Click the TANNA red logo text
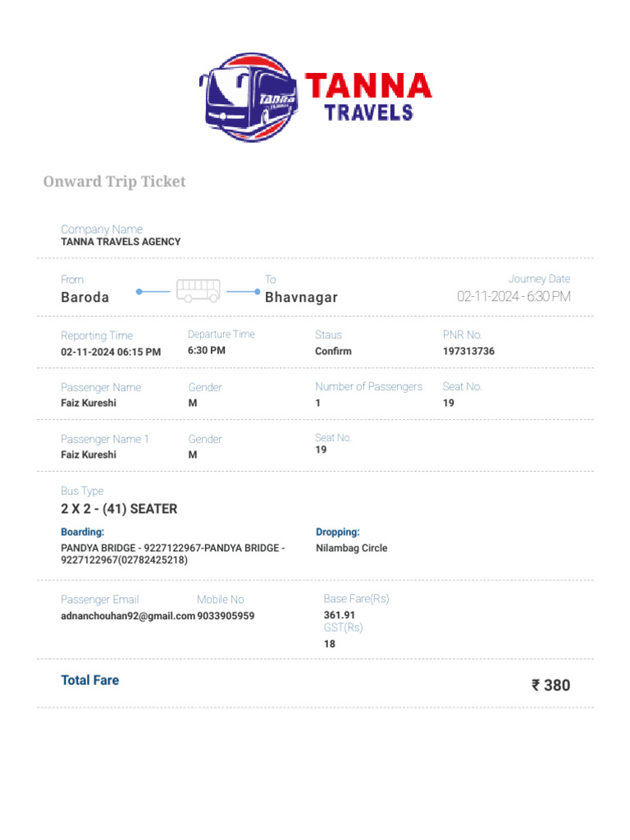 (x=368, y=87)
